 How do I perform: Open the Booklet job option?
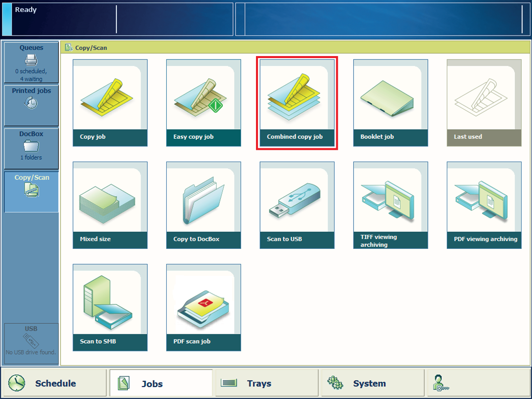coord(391,103)
